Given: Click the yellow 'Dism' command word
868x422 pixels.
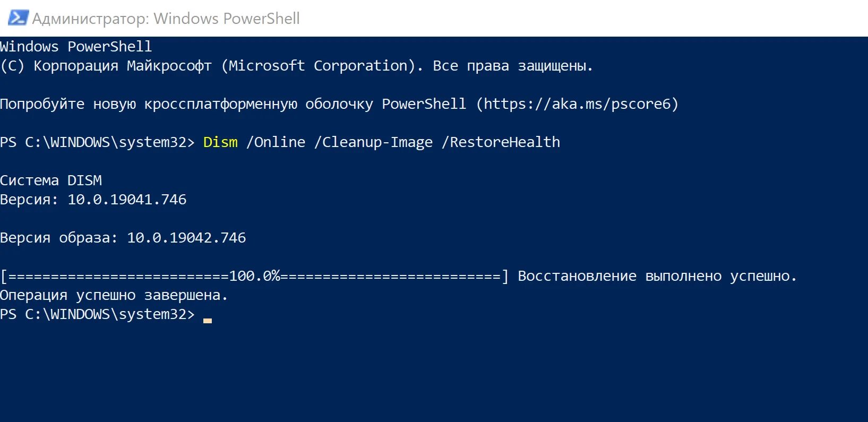Looking at the screenshot, I should (220, 142).
